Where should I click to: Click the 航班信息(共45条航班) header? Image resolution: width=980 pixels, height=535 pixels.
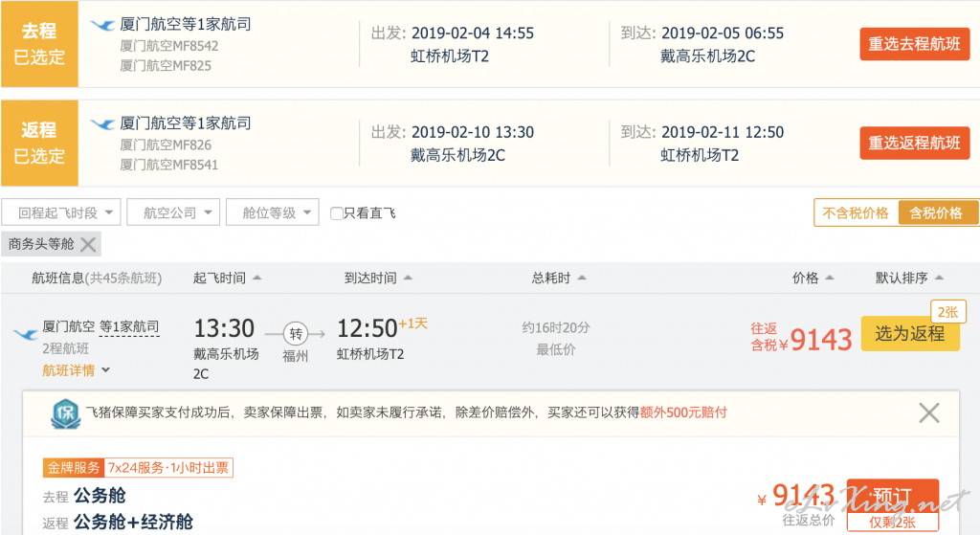[97, 279]
